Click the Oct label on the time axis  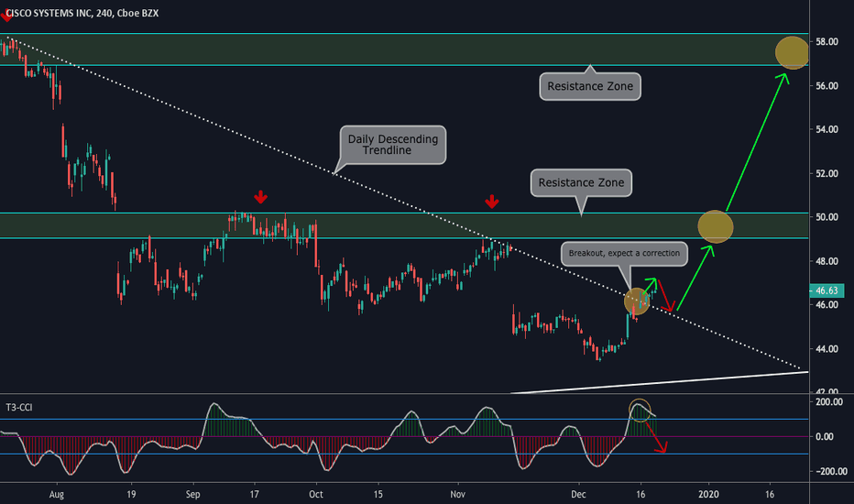pyautogui.click(x=316, y=495)
